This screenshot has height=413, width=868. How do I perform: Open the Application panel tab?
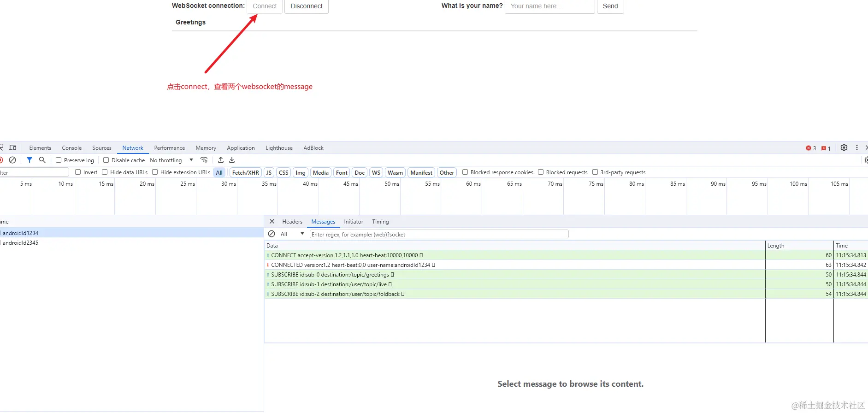point(241,148)
